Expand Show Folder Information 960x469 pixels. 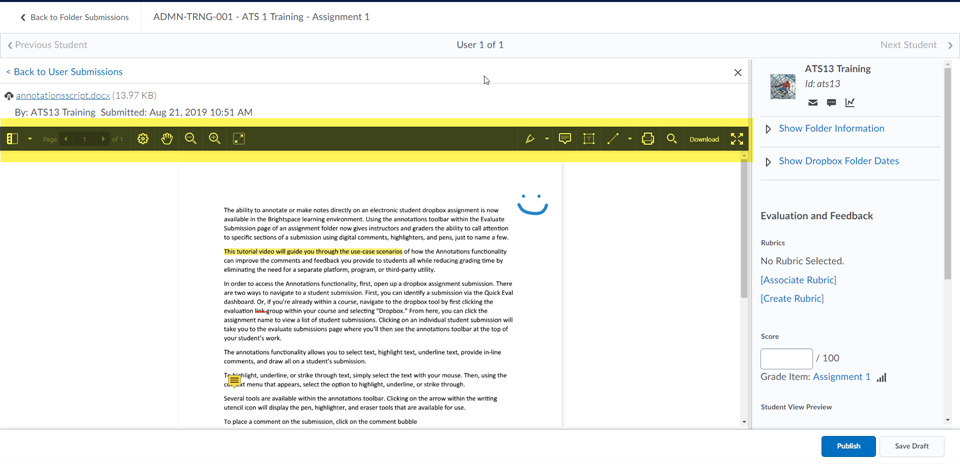tap(831, 129)
